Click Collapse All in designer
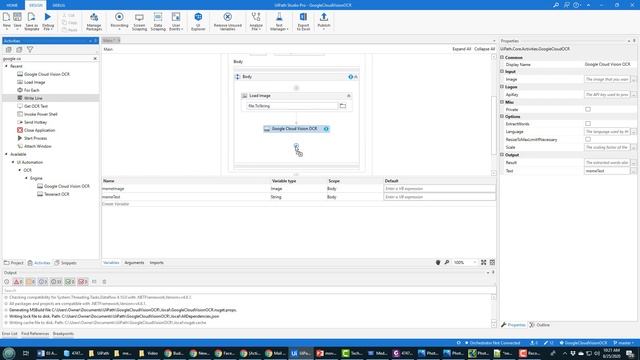Image resolution: width=640 pixels, height=360 pixels. click(484, 49)
